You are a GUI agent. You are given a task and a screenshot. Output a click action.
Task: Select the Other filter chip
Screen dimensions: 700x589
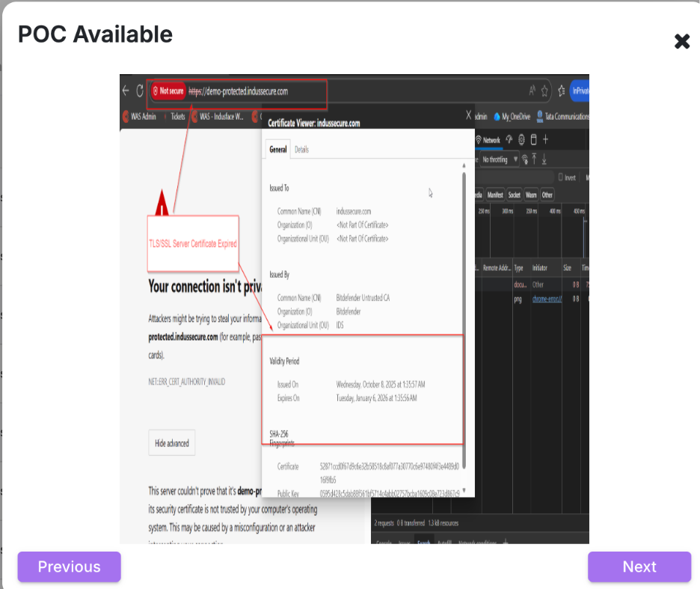(x=547, y=195)
